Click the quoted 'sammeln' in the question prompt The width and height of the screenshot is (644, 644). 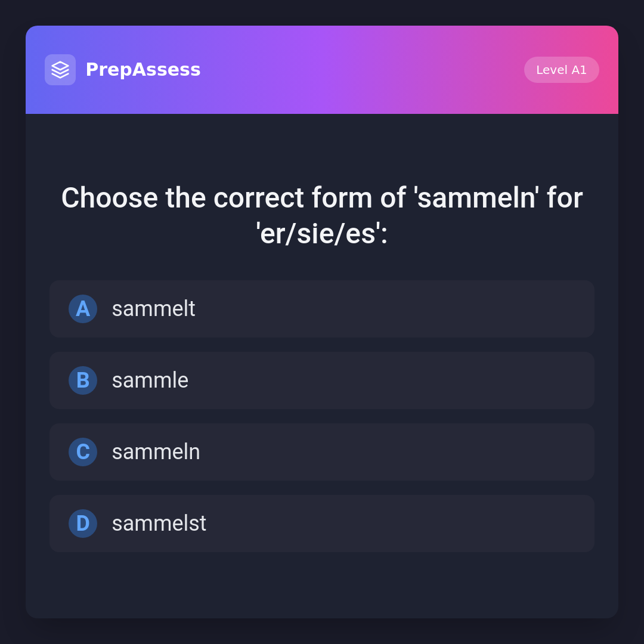point(476,198)
